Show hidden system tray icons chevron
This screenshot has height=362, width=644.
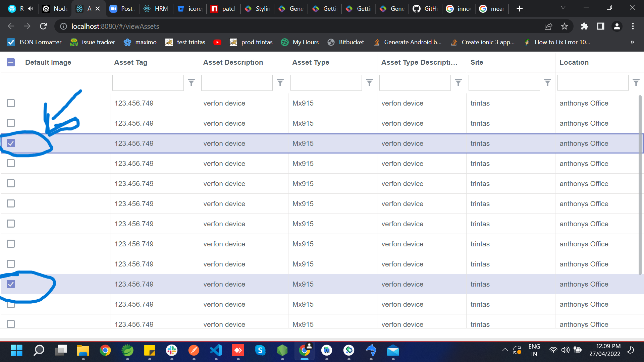(x=505, y=350)
